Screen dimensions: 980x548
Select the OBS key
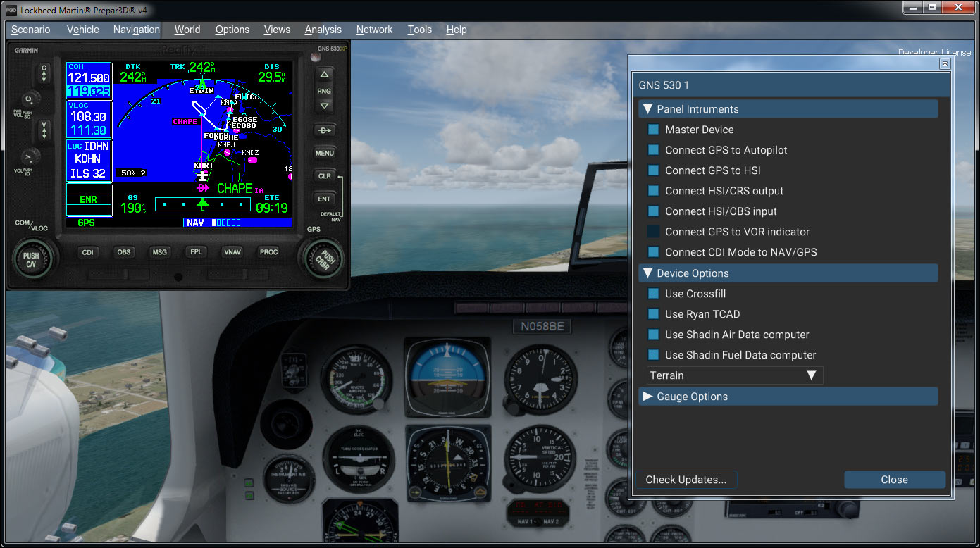tap(124, 252)
